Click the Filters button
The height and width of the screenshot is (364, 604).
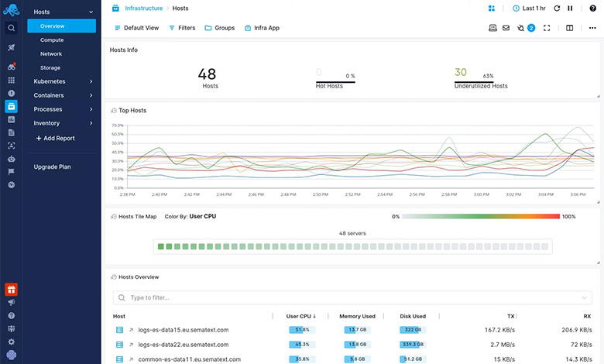tap(182, 28)
